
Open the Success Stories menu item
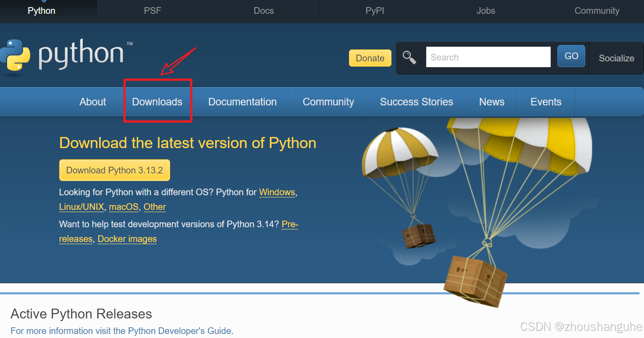[x=416, y=102]
